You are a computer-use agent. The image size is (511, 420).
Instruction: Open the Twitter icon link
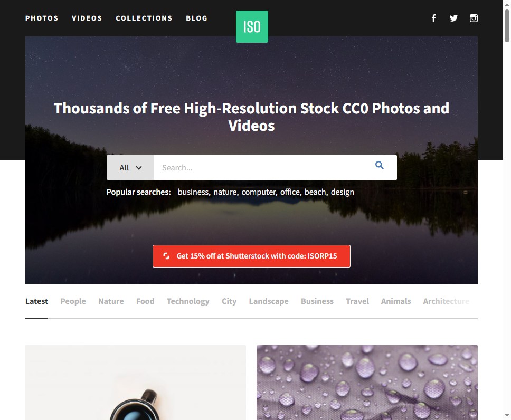pyautogui.click(x=453, y=18)
